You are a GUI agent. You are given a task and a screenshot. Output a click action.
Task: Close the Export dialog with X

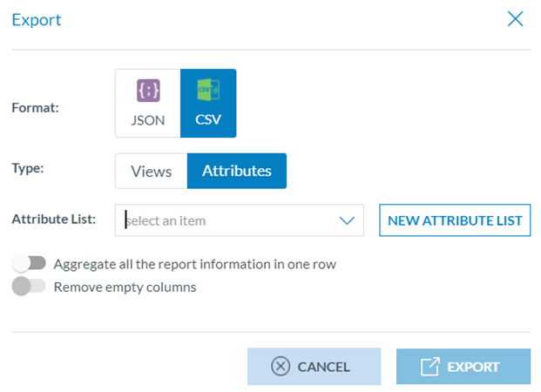pyautogui.click(x=516, y=19)
